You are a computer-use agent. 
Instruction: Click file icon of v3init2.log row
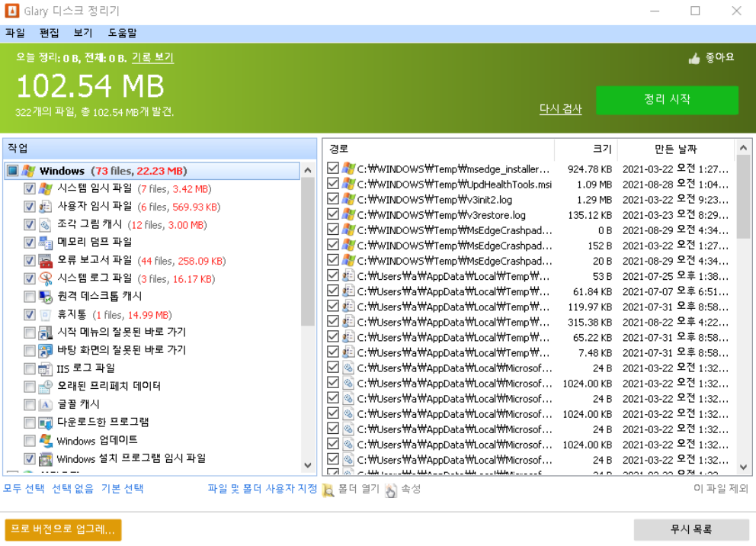(348, 199)
